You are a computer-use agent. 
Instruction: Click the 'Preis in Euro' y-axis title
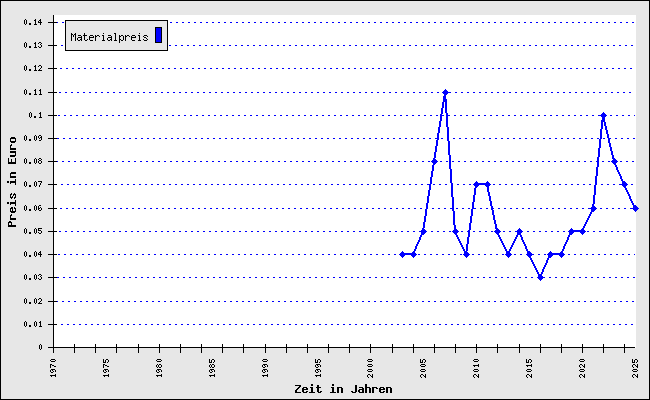click(13, 184)
